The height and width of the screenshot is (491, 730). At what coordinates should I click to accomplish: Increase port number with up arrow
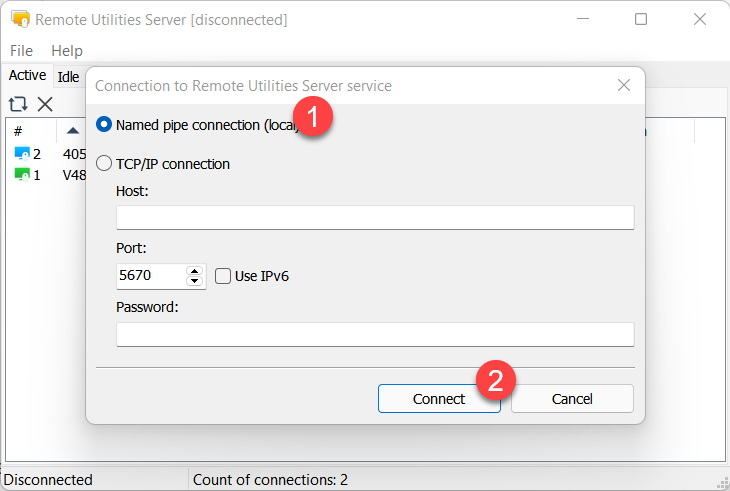[x=194, y=270]
